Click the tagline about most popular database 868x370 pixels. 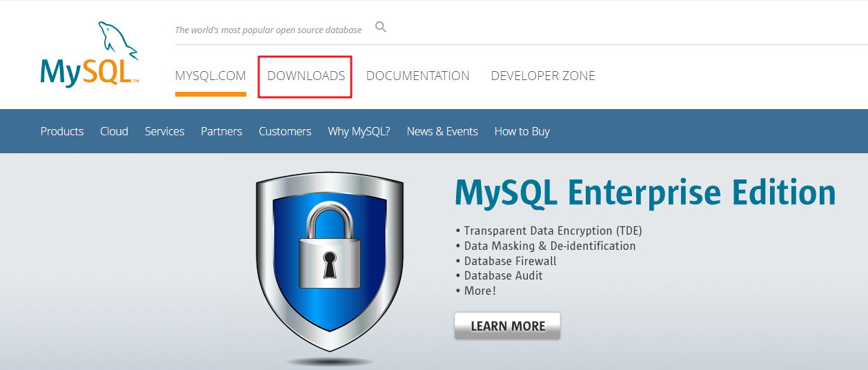click(268, 30)
